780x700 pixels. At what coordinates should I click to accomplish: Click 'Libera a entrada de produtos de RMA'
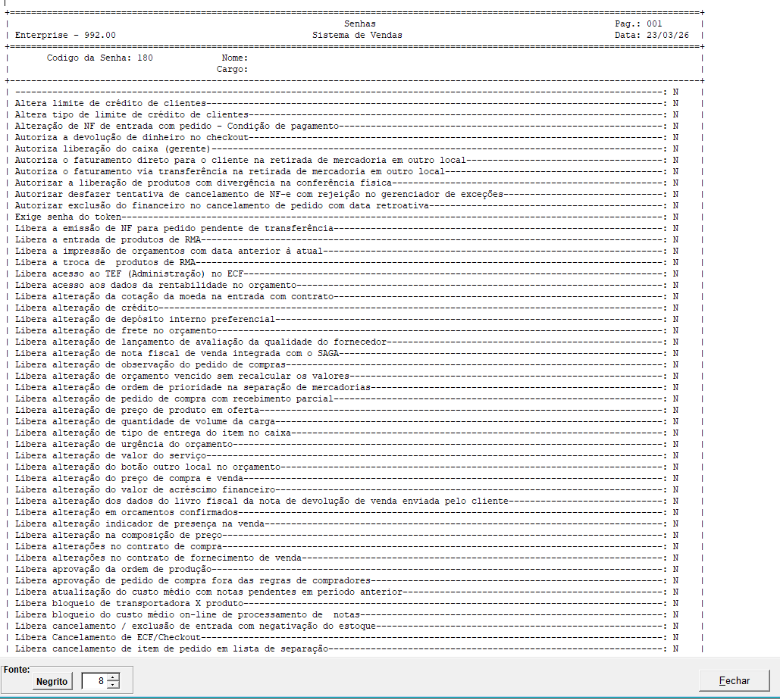point(108,239)
